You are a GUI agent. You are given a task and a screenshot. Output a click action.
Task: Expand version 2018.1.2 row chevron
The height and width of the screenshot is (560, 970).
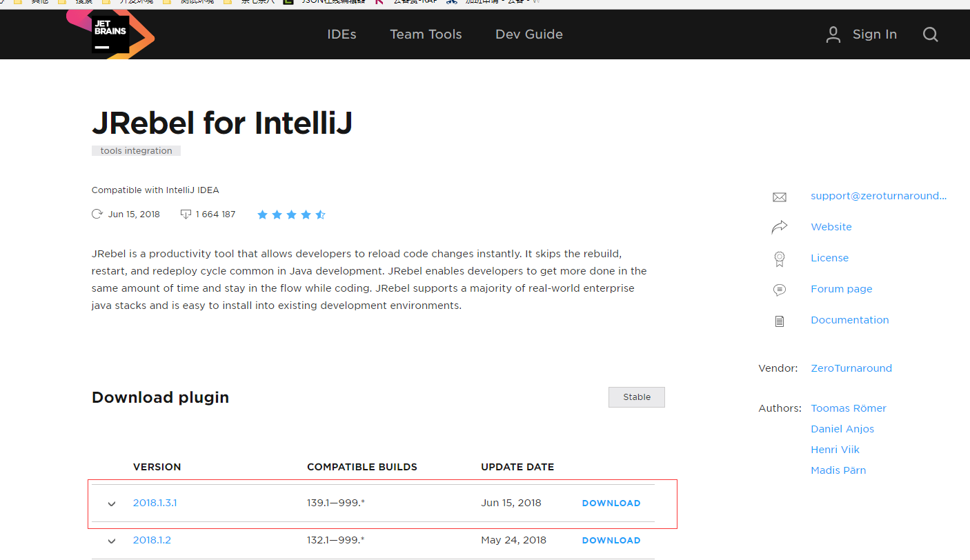[112, 541]
